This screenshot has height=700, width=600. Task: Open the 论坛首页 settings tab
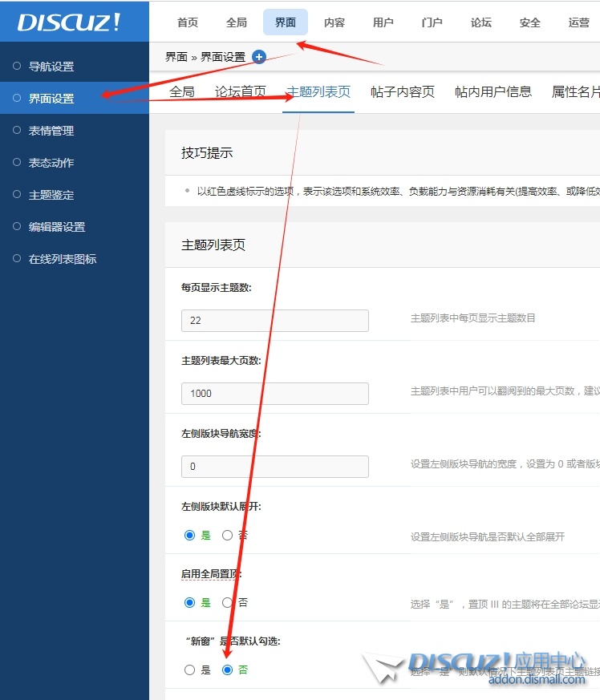pyautogui.click(x=241, y=91)
